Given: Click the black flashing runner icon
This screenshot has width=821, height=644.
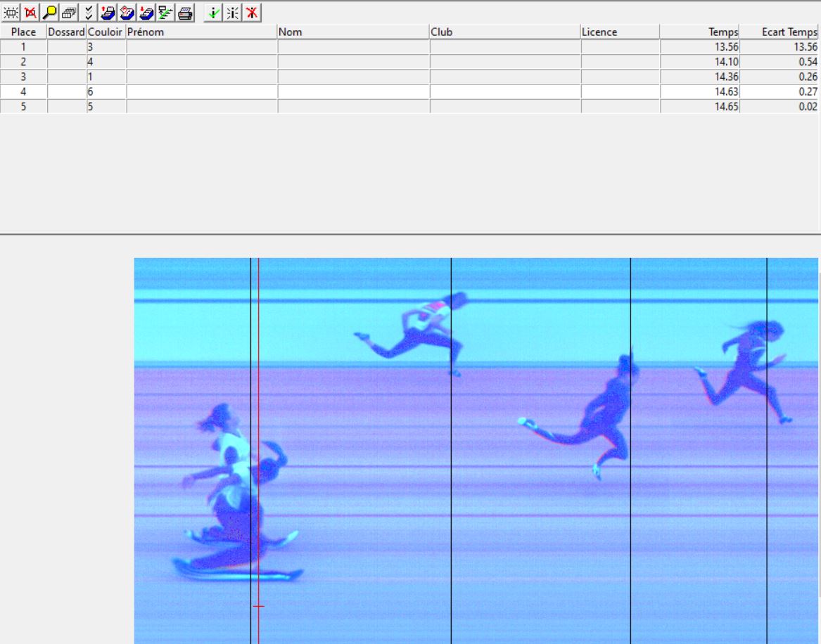Looking at the screenshot, I should pyautogui.click(x=232, y=13).
